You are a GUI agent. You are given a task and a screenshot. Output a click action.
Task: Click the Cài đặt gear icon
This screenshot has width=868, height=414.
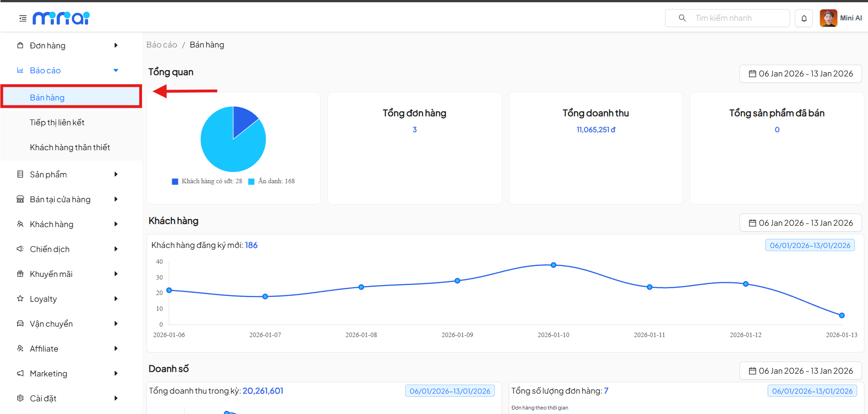[20, 398]
